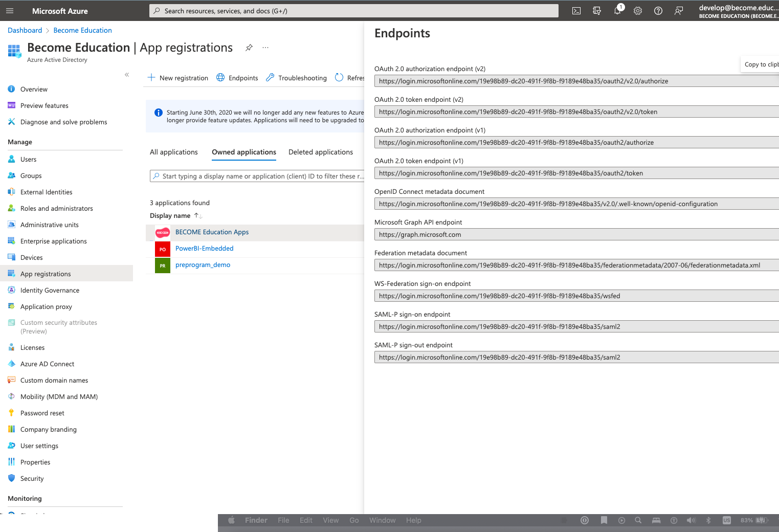This screenshot has height=532, width=779.
Task: Click the Enterprise applications icon
Action: 11,241
